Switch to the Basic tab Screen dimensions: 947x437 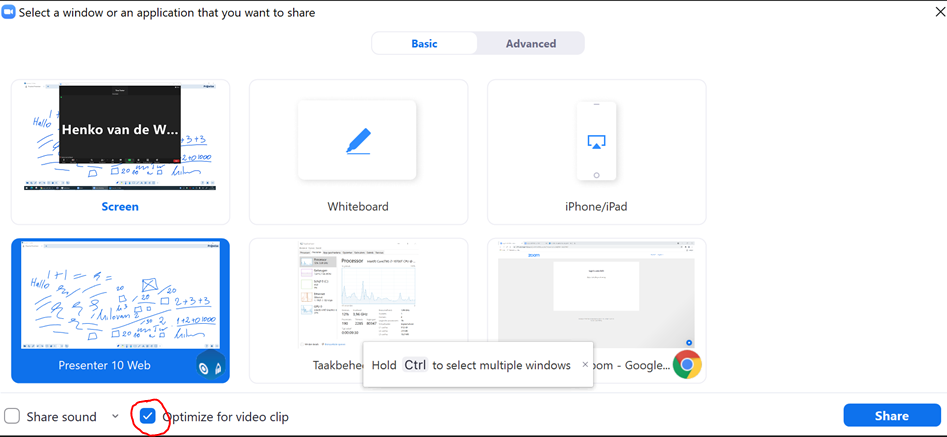pos(424,43)
